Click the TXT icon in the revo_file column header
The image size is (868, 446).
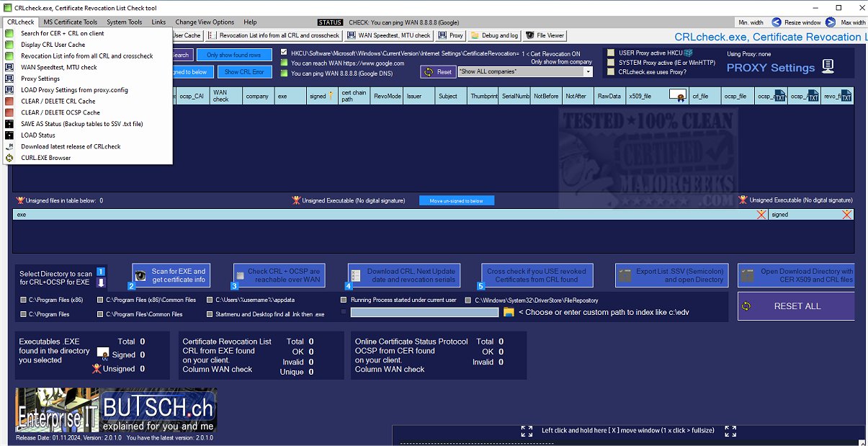point(847,96)
